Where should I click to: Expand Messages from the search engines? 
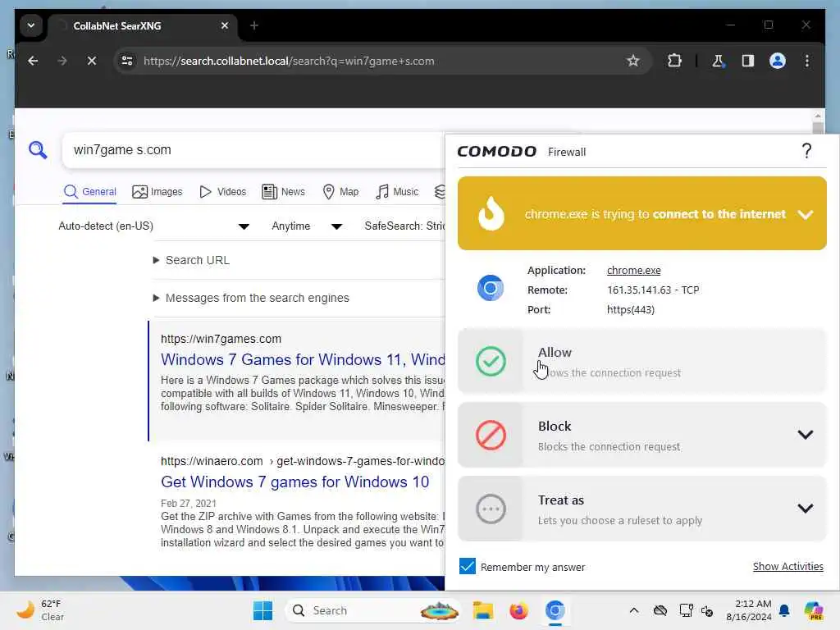pyautogui.click(x=251, y=298)
